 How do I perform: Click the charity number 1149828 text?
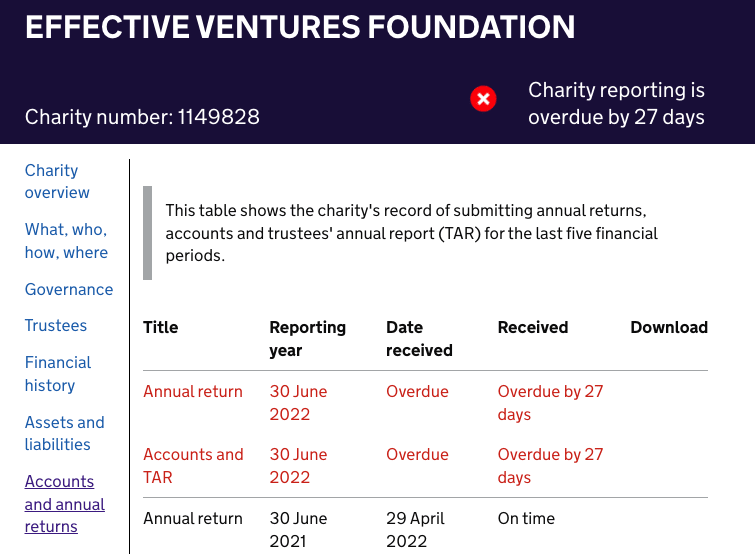[142, 117]
